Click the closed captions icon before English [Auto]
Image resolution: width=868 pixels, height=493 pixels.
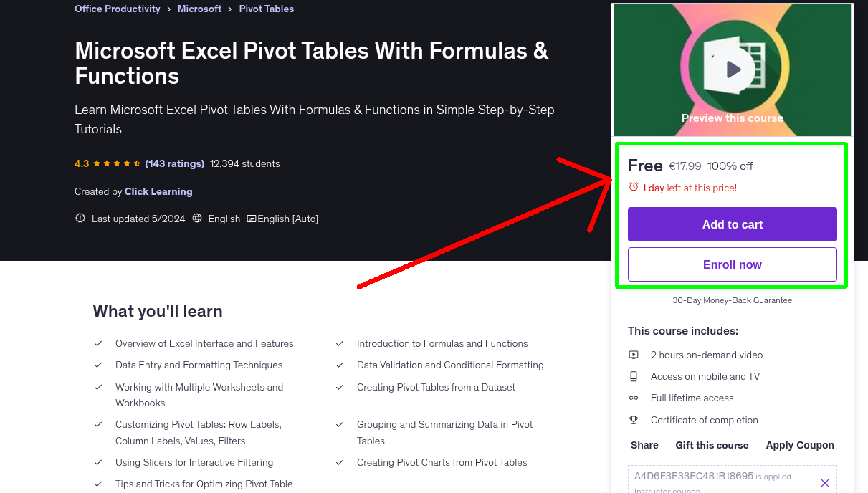tap(252, 219)
